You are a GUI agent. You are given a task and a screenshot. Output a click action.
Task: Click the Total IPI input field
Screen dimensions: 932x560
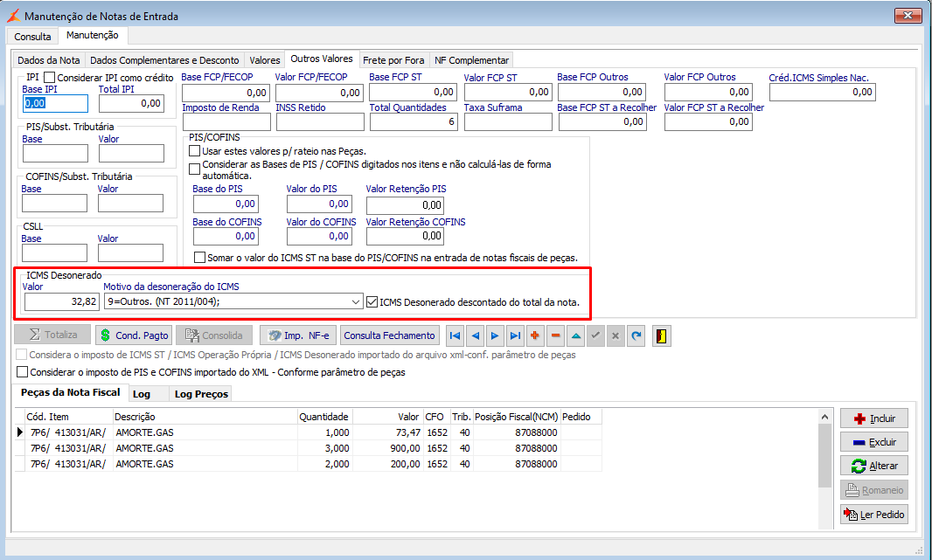point(131,103)
